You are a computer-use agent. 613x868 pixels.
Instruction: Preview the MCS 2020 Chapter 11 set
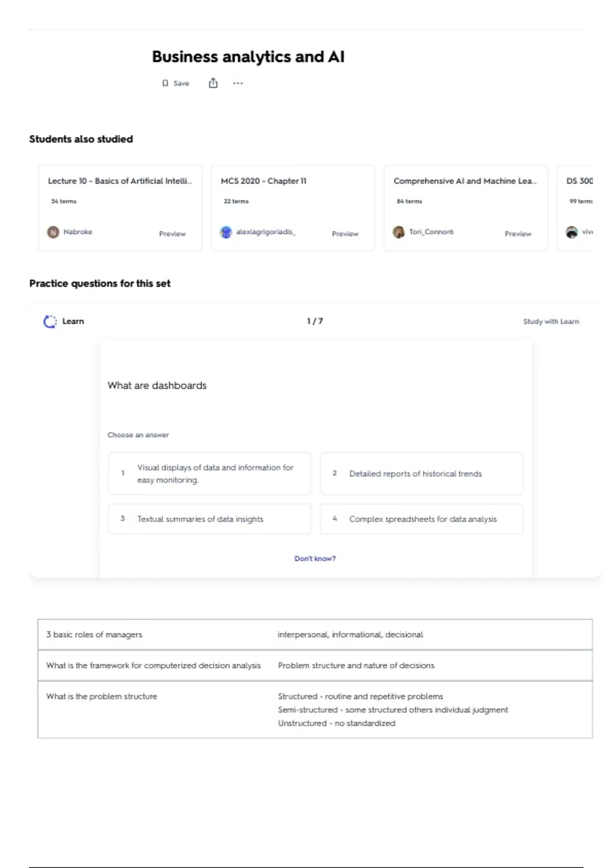345,234
